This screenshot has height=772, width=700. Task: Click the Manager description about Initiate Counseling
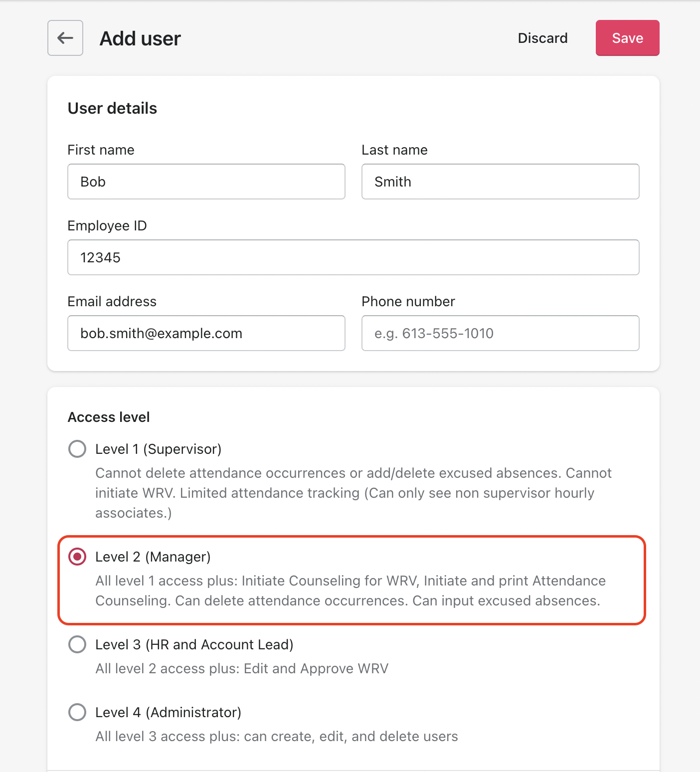pyautogui.click(x=350, y=590)
